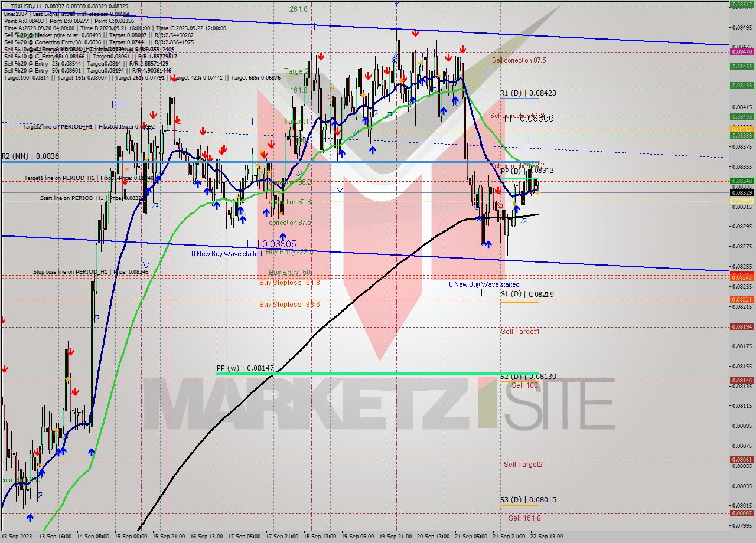Select the '19 Sep 21:00' time axis label
The height and width of the screenshot is (543, 756).
pos(396,537)
